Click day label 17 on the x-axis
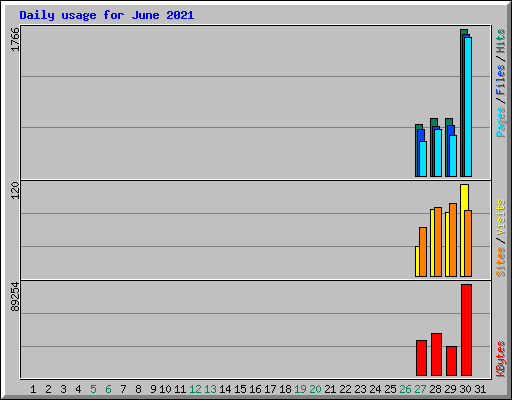This screenshot has height=400, width=512. [270, 389]
